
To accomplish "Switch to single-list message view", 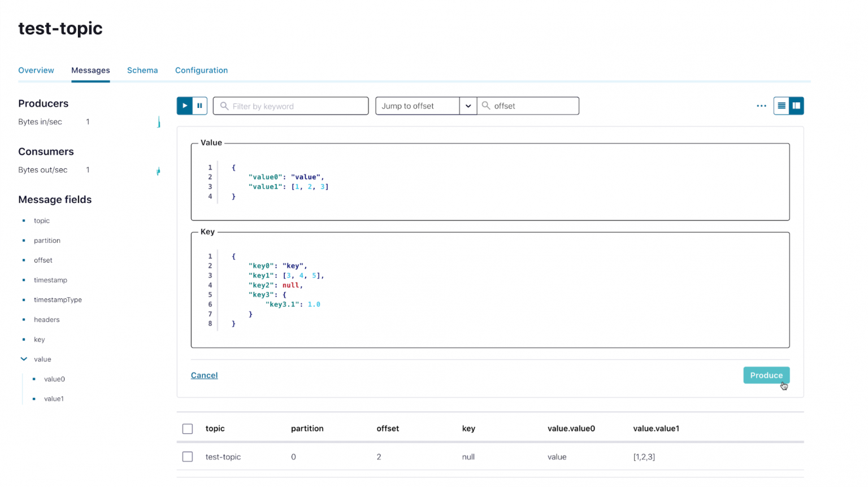I will (x=782, y=106).
